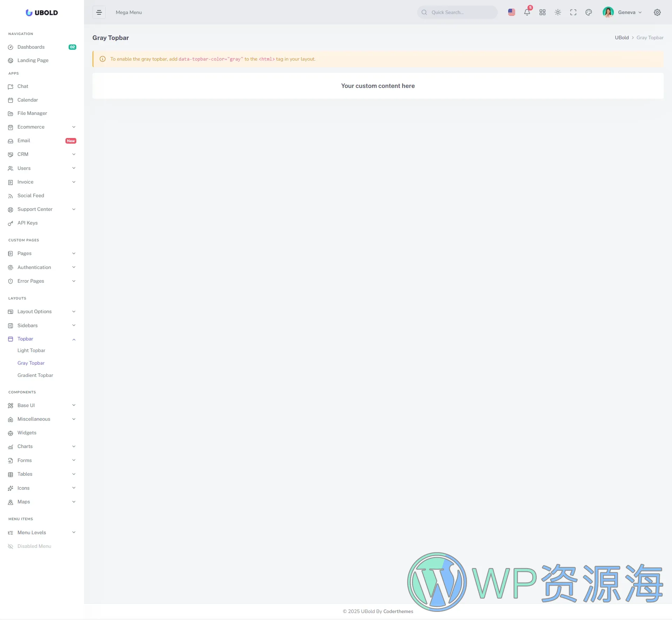The height and width of the screenshot is (620, 672).
Task: Enter fullscreen mode via topbar icon
Action: pos(573,12)
